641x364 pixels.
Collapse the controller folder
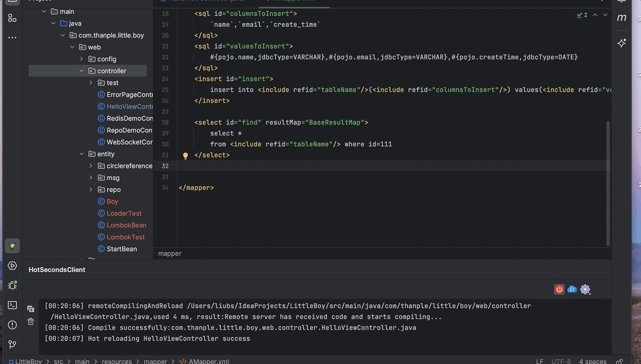pyautogui.click(x=82, y=71)
